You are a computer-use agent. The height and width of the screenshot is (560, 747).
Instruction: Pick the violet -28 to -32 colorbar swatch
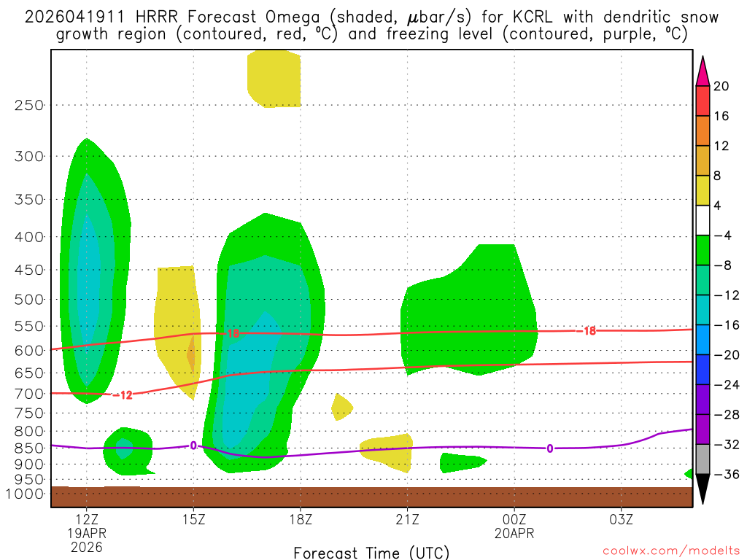(x=703, y=429)
